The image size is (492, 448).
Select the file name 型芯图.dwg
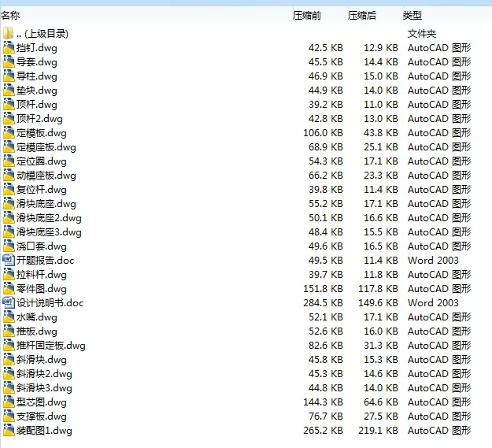42,402
